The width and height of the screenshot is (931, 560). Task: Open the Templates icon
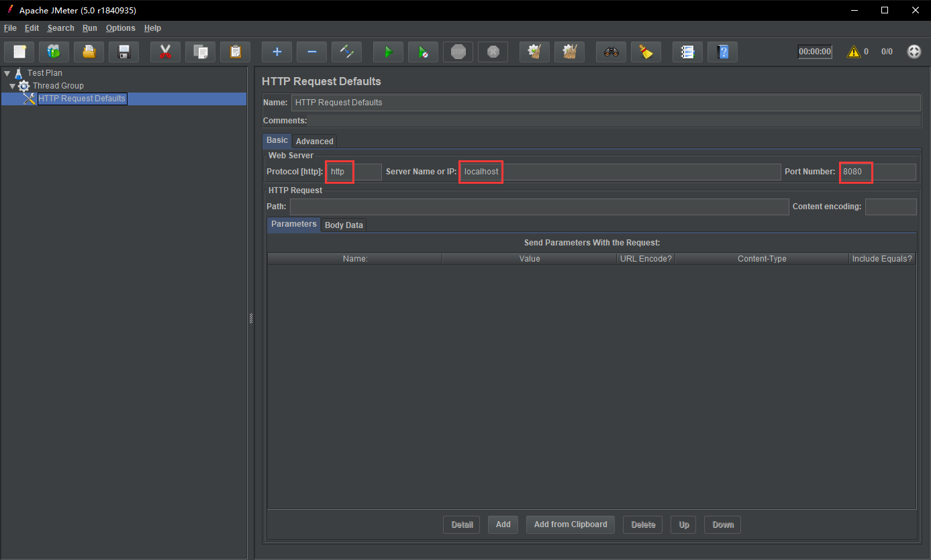click(x=54, y=52)
